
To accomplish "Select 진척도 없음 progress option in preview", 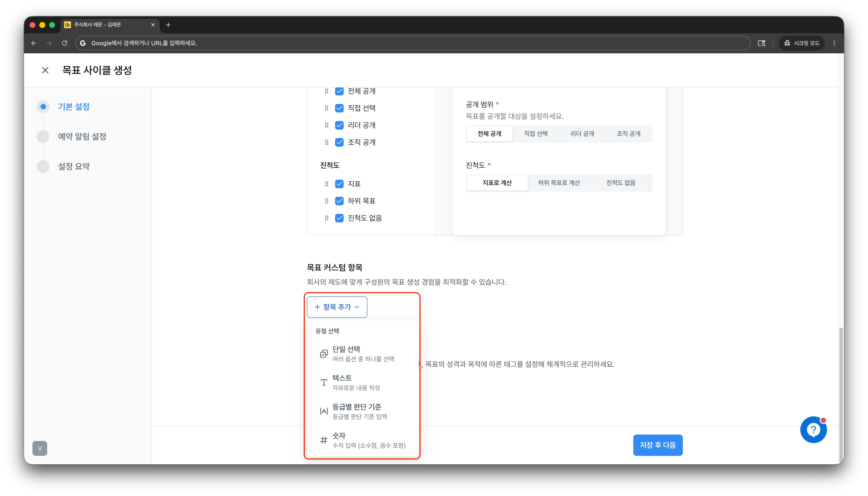I will (x=620, y=183).
